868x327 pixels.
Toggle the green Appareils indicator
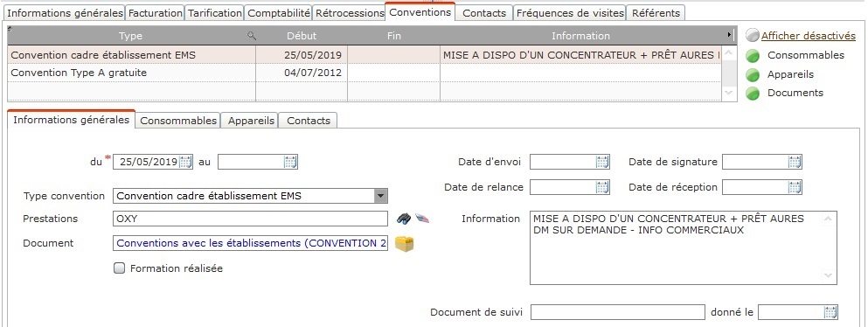pos(753,74)
